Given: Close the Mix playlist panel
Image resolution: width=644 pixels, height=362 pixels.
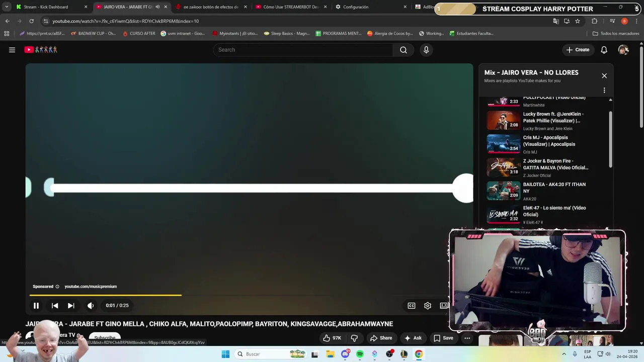Looking at the screenshot, I should (x=604, y=75).
